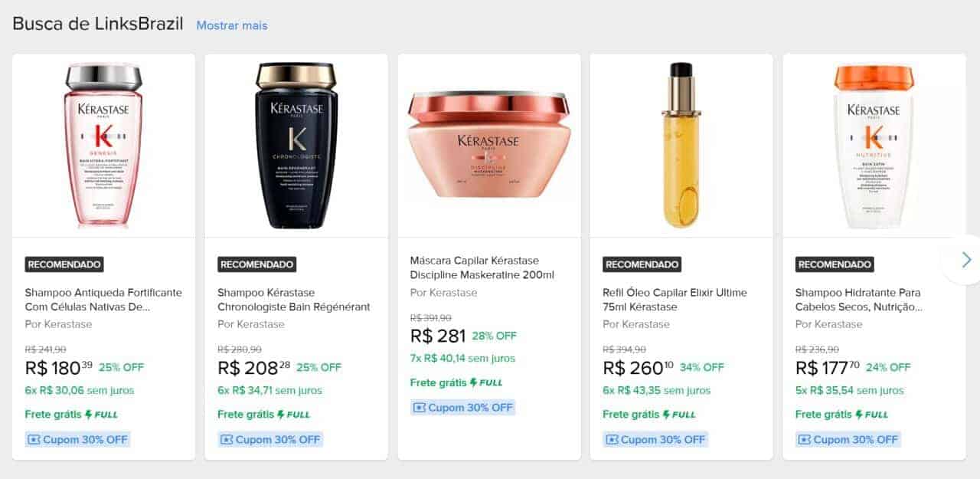Select the Nutritive orange-cap shampoo image

click(x=874, y=146)
